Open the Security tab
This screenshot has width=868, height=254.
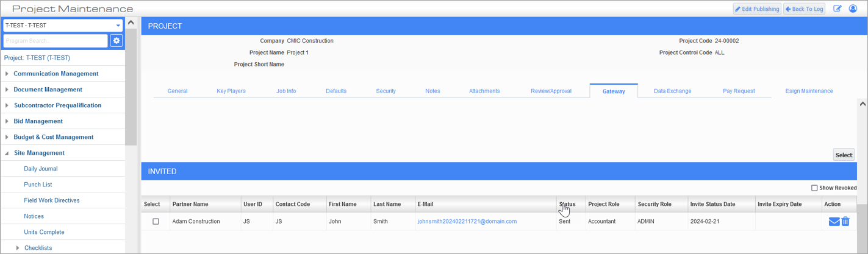pyautogui.click(x=386, y=91)
